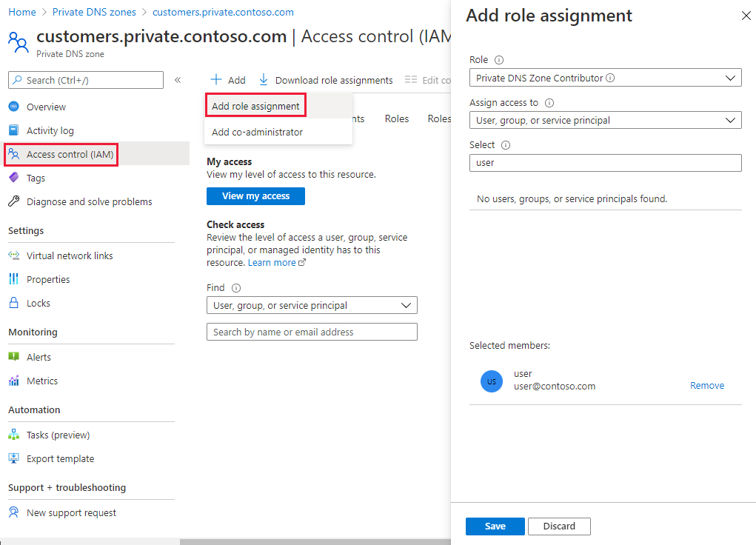Select Add co-administrator menu entry
This screenshot has width=756, height=545.
[257, 132]
